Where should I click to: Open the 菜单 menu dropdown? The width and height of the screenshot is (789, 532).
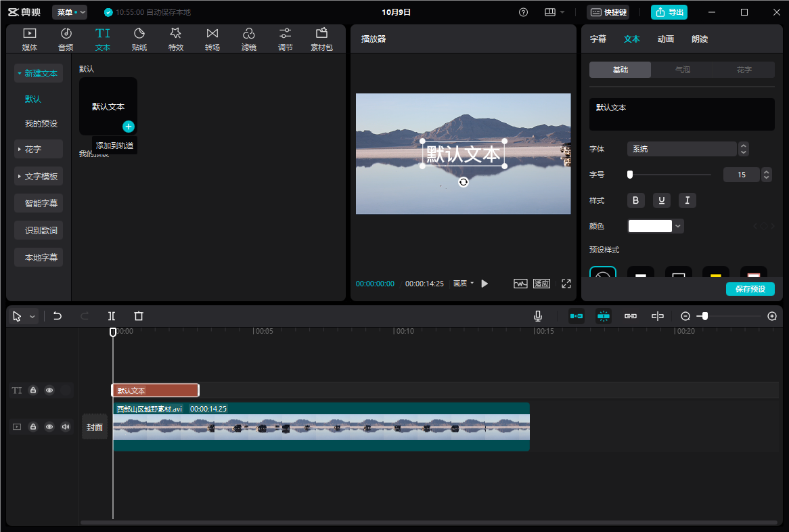[x=70, y=12]
